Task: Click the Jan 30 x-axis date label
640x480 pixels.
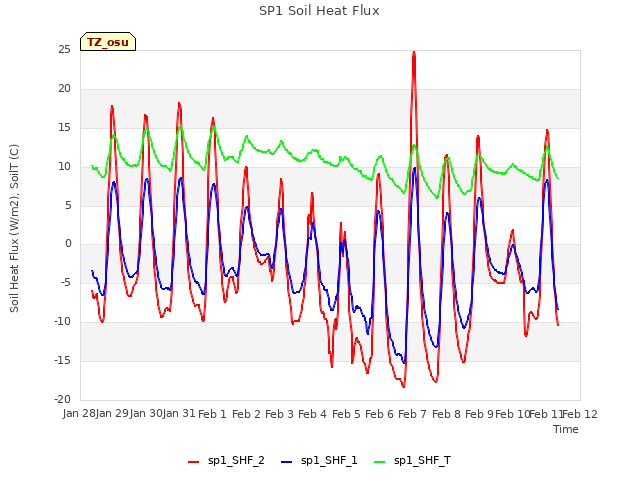Action: (146, 413)
